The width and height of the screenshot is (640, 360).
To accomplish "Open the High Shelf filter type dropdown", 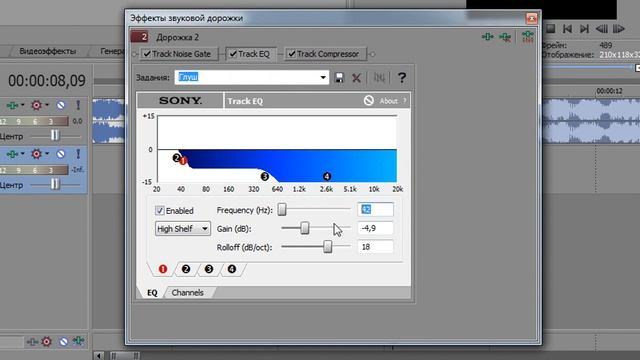I will (x=182, y=229).
